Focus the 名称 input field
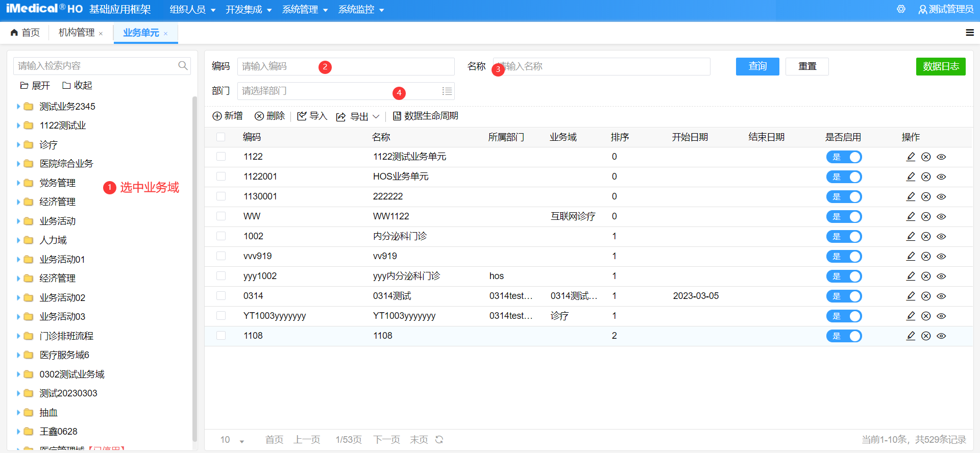This screenshot has height=453, width=980. pyautogui.click(x=601, y=66)
